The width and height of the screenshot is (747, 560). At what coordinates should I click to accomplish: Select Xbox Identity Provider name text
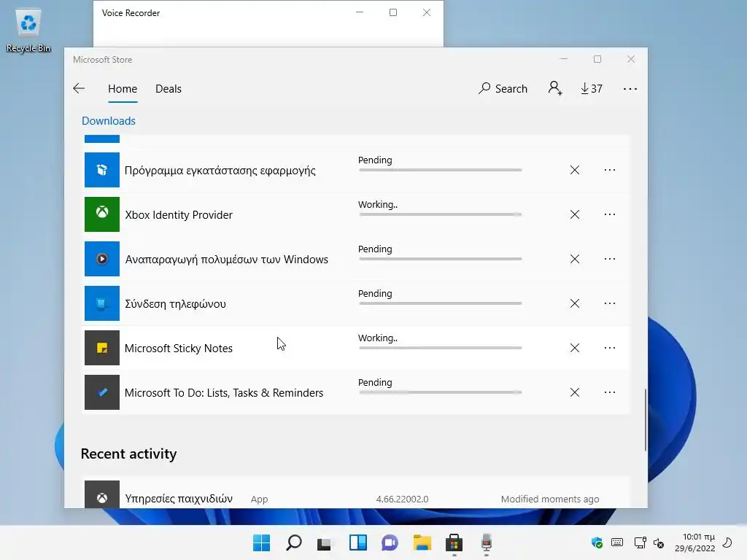click(x=179, y=215)
